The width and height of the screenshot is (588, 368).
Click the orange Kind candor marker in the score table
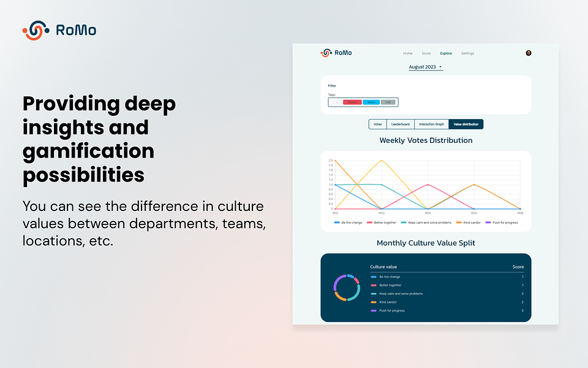point(374,302)
